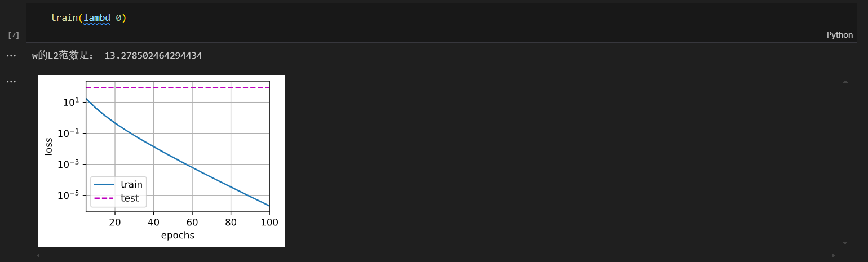The image size is (868, 262).
Task: Open the ellipsis menu beside the plot output
Action: [x=11, y=82]
